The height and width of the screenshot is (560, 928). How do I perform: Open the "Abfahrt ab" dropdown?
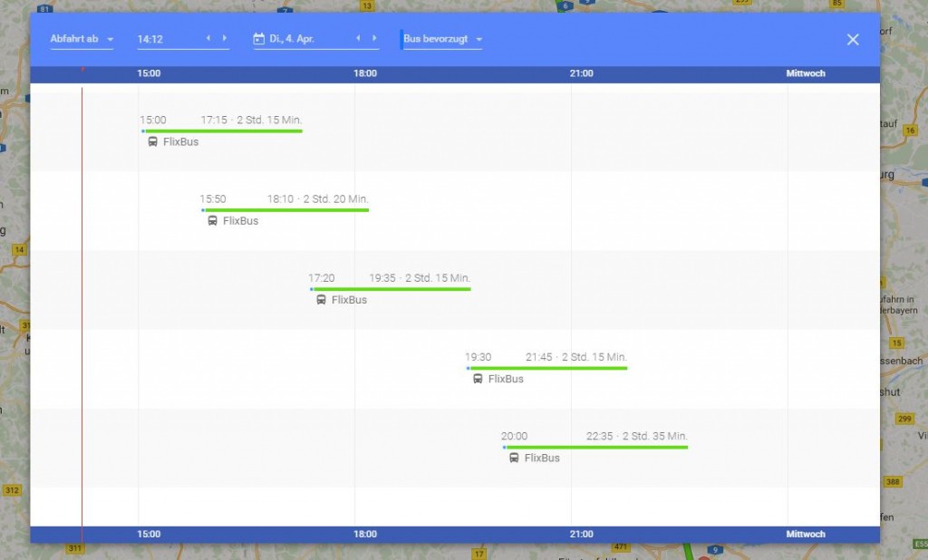point(82,39)
